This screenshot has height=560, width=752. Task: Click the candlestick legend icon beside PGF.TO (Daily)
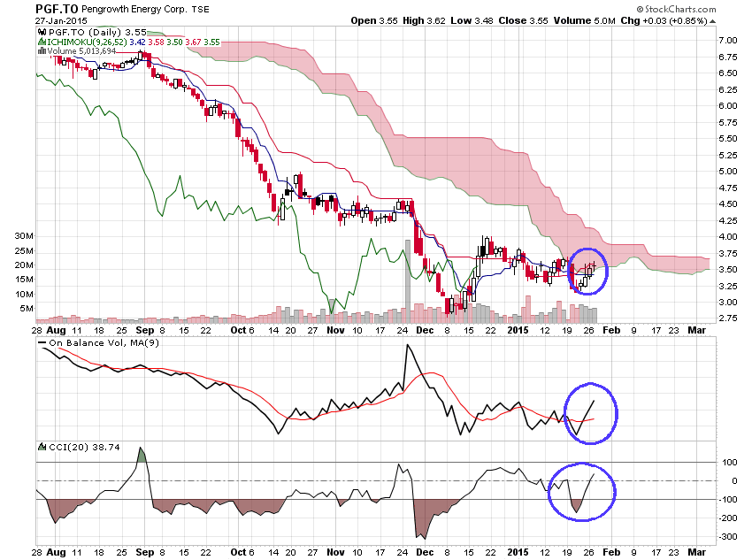[x=42, y=32]
